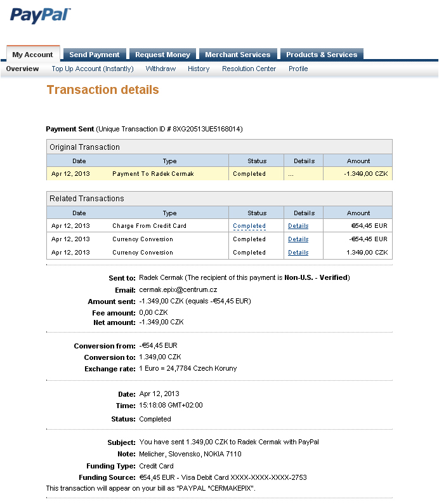The width and height of the screenshot is (439, 504).
Task: Open the Profile page
Action: coord(298,69)
